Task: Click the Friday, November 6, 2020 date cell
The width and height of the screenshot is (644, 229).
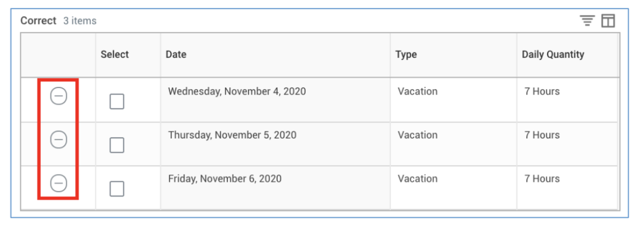Action: click(225, 179)
